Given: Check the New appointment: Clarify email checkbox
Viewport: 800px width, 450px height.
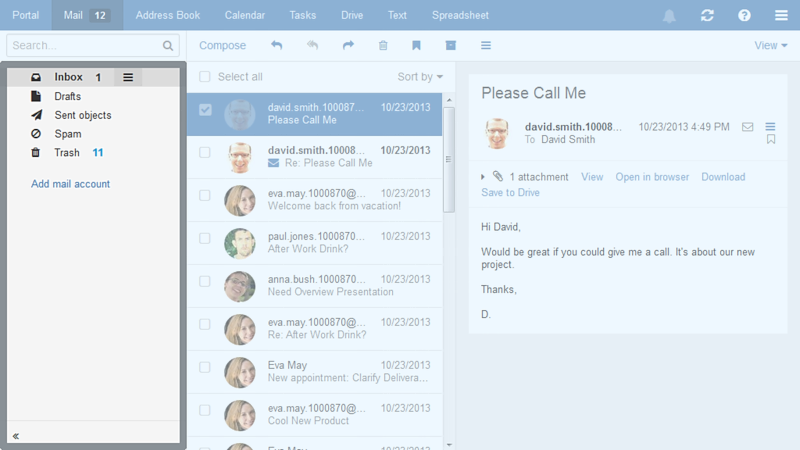Looking at the screenshot, I should pyautogui.click(x=205, y=367).
